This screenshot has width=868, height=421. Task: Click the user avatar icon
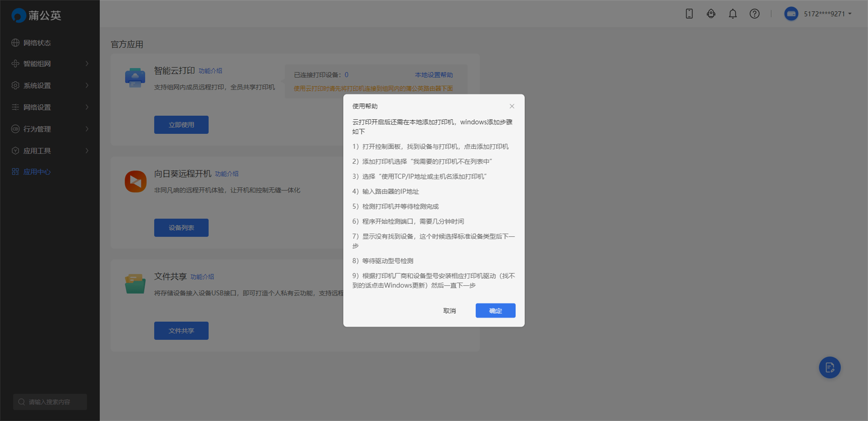tap(791, 14)
